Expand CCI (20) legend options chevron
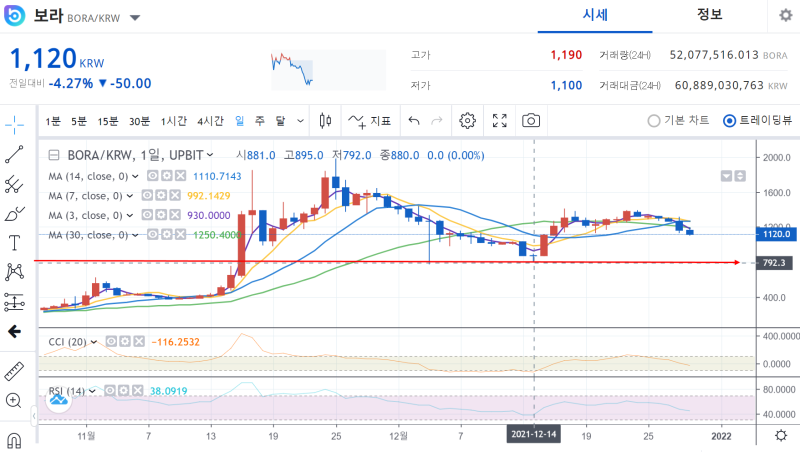 [94, 342]
